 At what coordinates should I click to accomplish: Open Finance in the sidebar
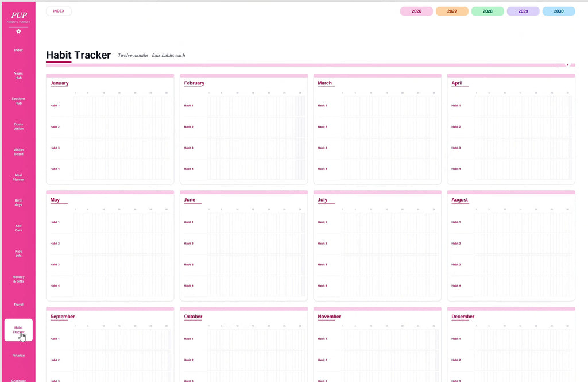18,356
